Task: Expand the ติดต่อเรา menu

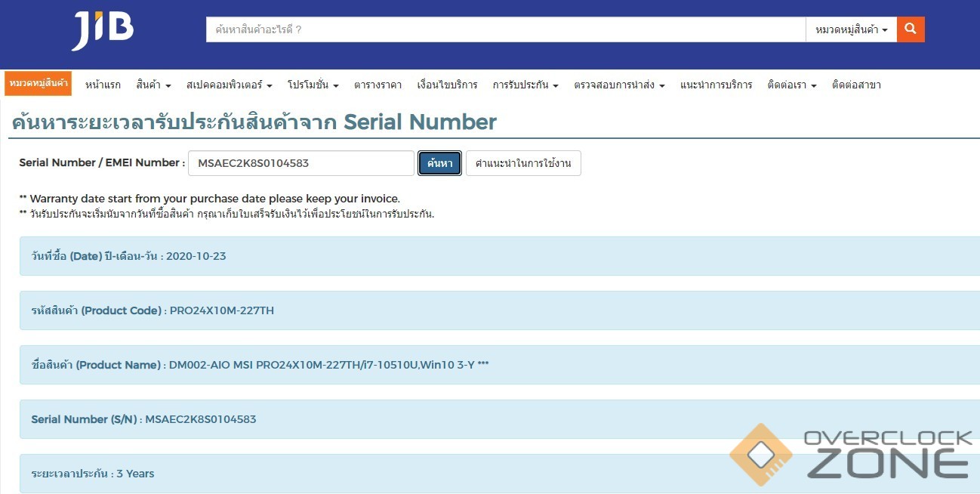Action: coord(792,85)
